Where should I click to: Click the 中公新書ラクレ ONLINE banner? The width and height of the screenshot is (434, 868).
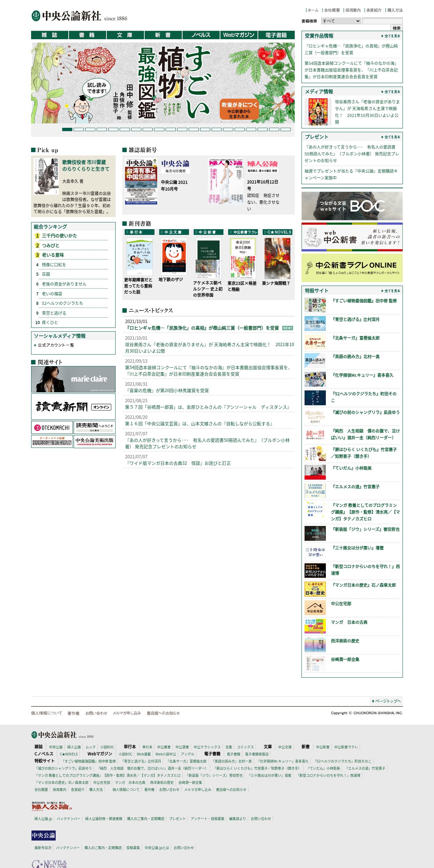352,268
